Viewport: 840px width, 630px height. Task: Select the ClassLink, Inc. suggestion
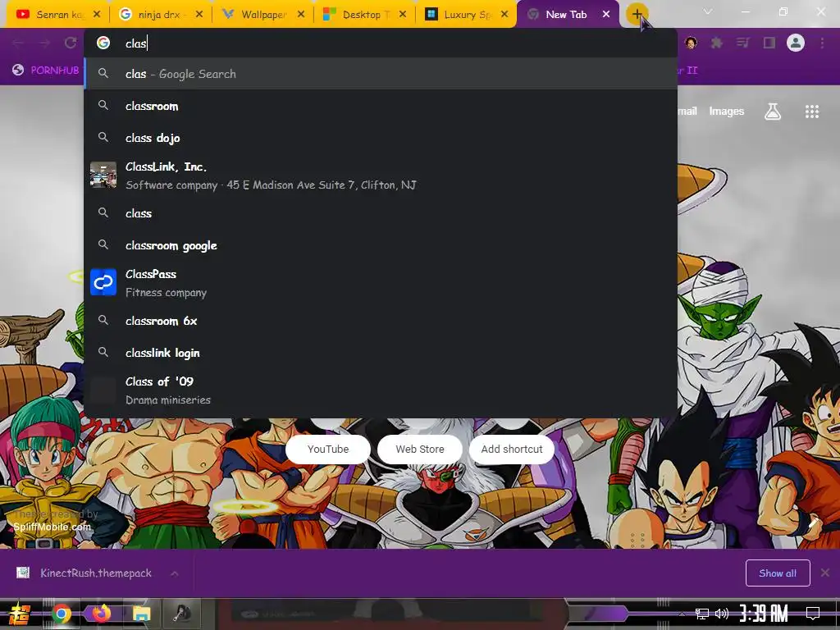pos(381,176)
